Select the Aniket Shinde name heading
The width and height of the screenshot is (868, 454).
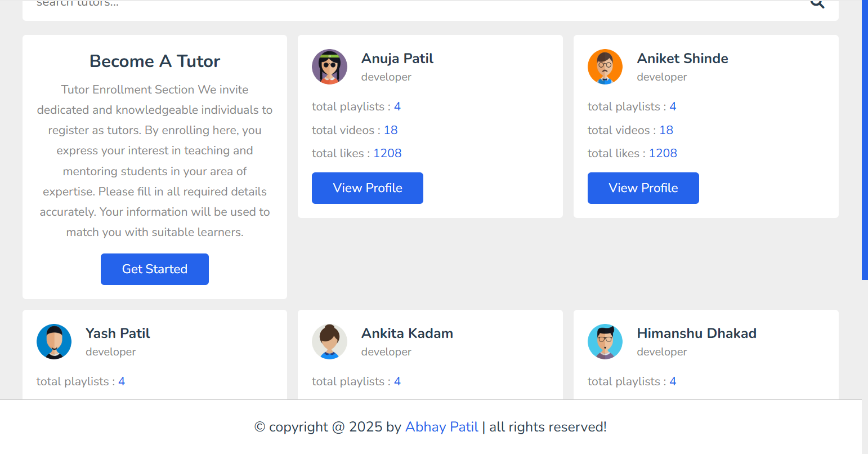point(682,59)
